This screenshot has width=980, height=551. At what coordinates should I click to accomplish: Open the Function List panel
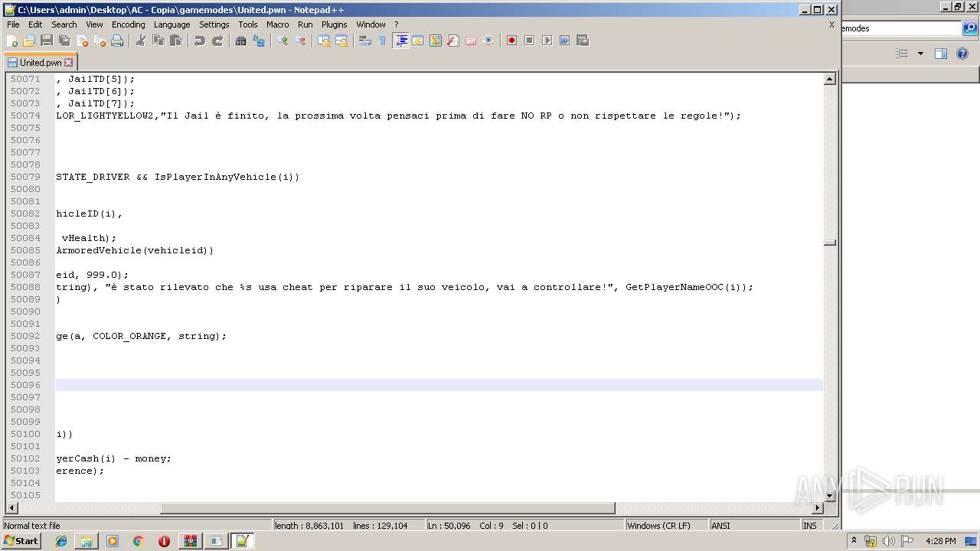(453, 41)
